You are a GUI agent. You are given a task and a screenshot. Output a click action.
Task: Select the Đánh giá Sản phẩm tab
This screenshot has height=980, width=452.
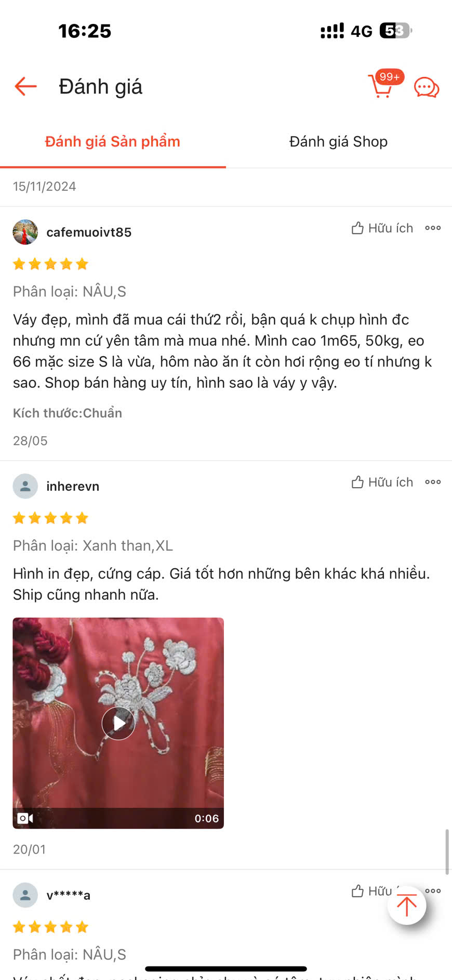[113, 141]
